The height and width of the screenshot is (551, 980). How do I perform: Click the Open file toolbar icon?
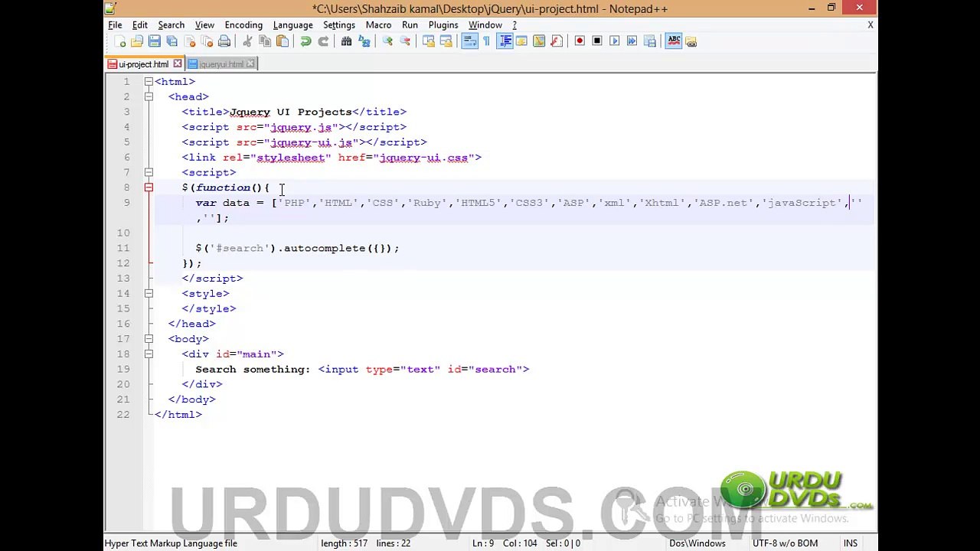137,41
